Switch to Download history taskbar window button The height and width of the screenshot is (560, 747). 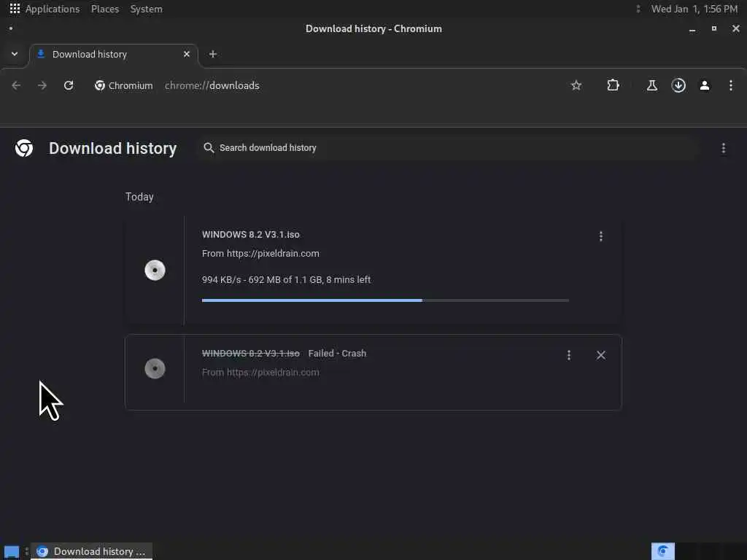(91, 551)
